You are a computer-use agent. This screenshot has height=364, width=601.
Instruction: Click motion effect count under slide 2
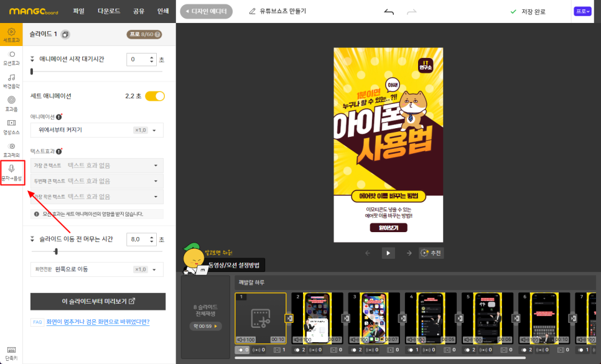[299, 350]
